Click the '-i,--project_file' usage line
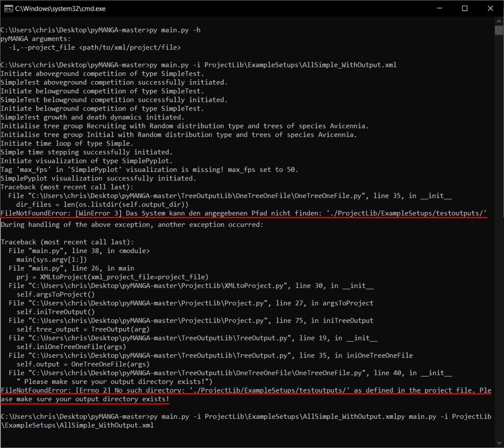The image size is (504, 448). coord(95,48)
